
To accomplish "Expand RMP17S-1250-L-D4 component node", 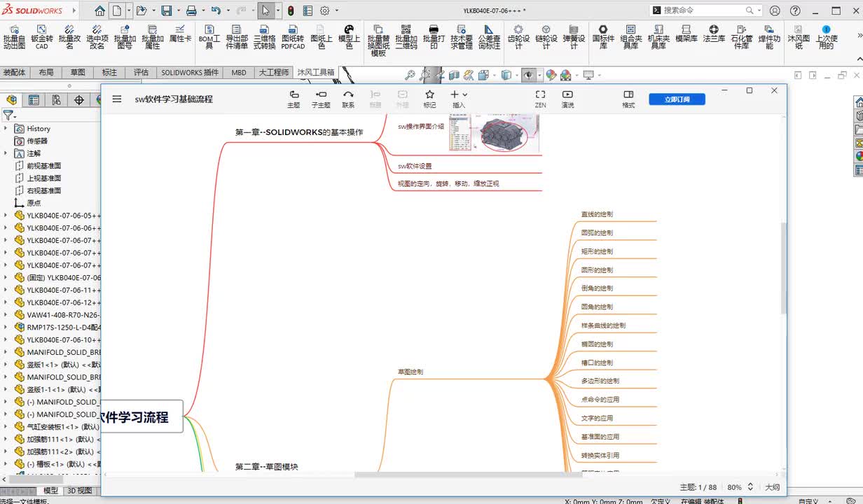I will [x=6, y=327].
